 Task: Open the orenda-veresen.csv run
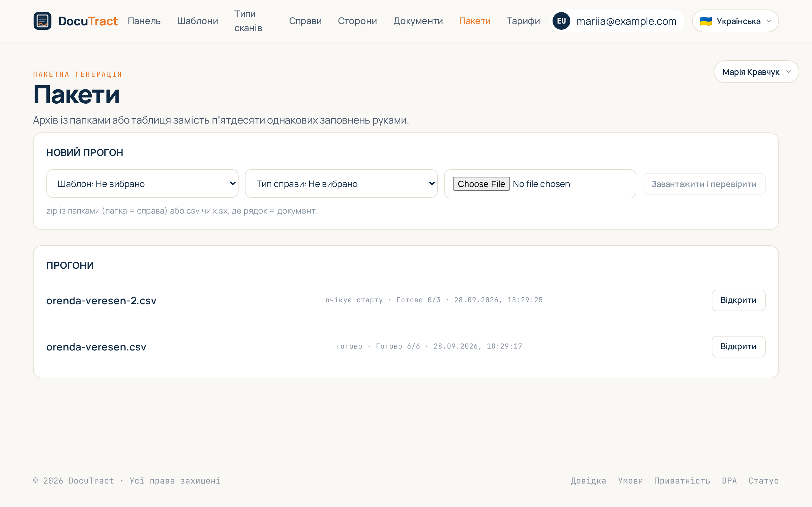pyautogui.click(x=738, y=346)
